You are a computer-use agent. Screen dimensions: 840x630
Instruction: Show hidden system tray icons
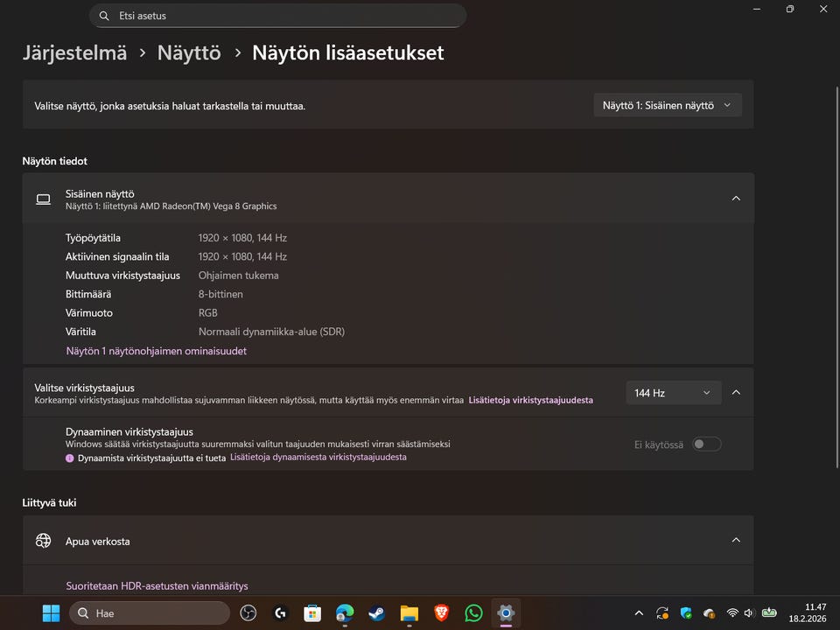point(639,613)
